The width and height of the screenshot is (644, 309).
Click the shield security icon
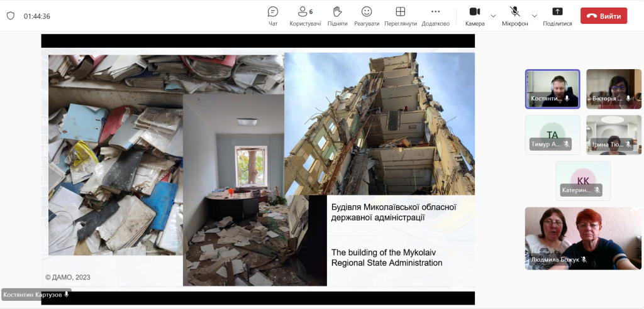(10, 16)
